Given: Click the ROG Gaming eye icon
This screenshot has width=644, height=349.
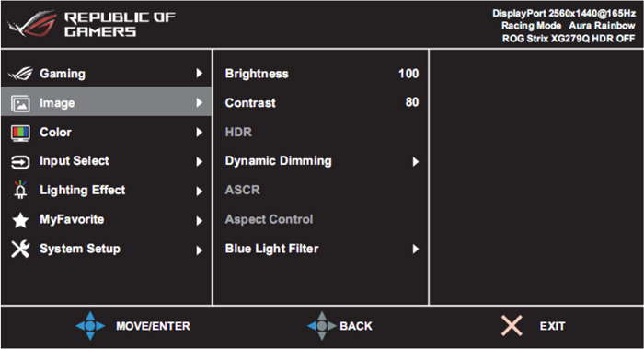Looking at the screenshot, I should [x=20, y=74].
